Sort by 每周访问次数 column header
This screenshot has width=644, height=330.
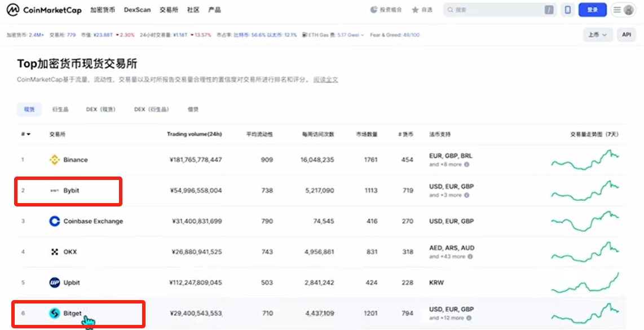tap(318, 134)
